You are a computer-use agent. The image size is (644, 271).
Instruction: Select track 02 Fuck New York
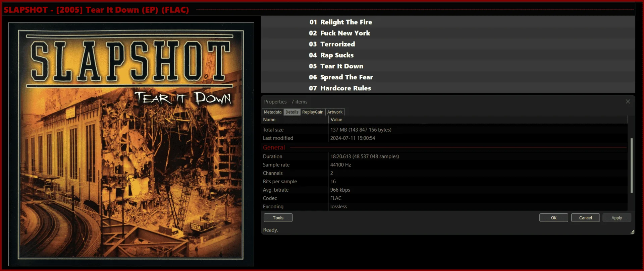coord(448,33)
